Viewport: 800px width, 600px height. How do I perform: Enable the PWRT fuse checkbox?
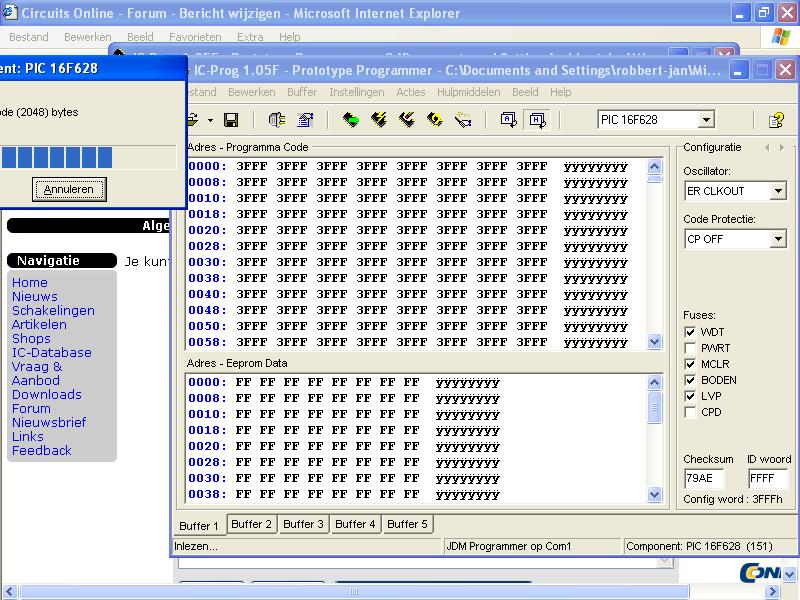[x=690, y=348]
